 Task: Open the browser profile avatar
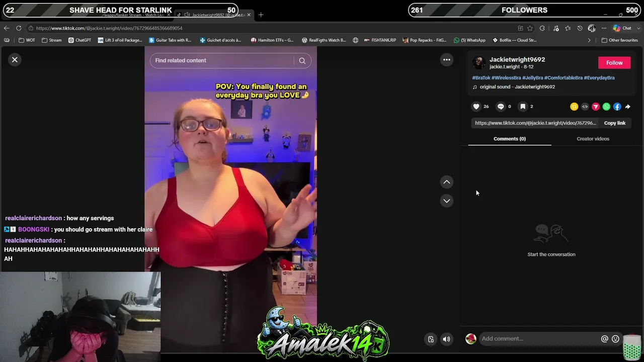pos(592,28)
